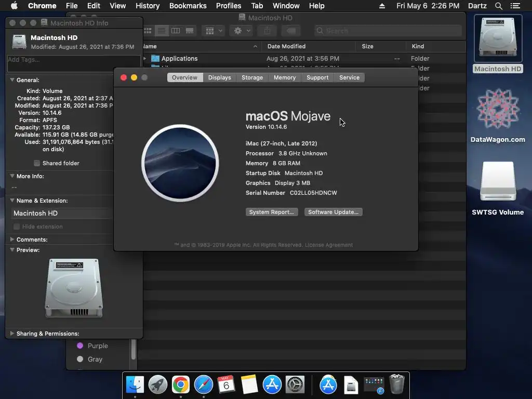The width and height of the screenshot is (532, 399).
Task: Open Finder group-by dropdown
Action: [214, 31]
